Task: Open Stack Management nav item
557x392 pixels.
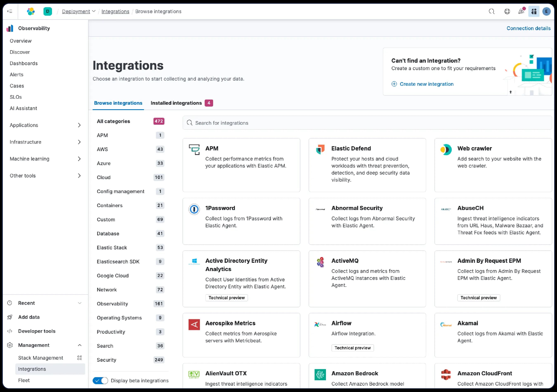Action: 40,358
